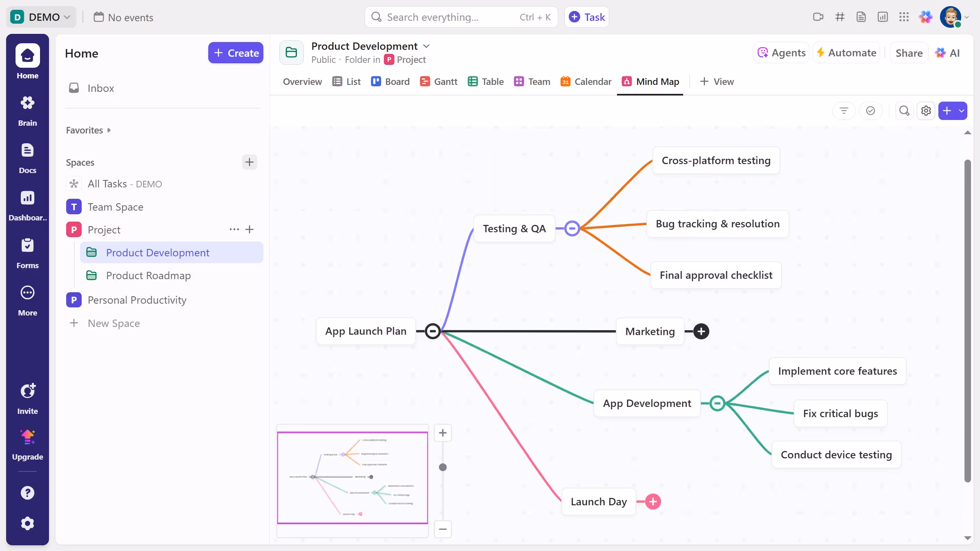Click the Create button

tap(236, 53)
